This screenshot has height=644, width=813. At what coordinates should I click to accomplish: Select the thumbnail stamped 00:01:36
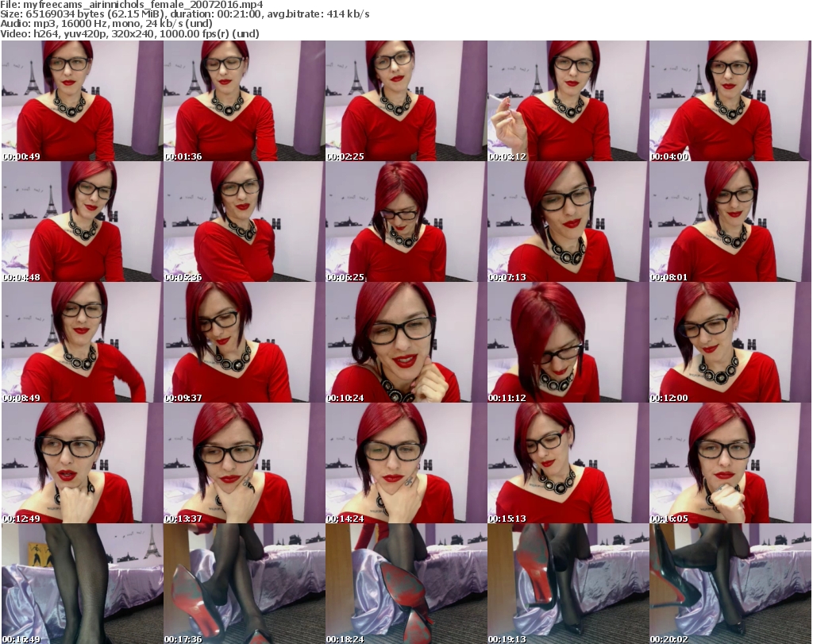(x=245, y=101)
